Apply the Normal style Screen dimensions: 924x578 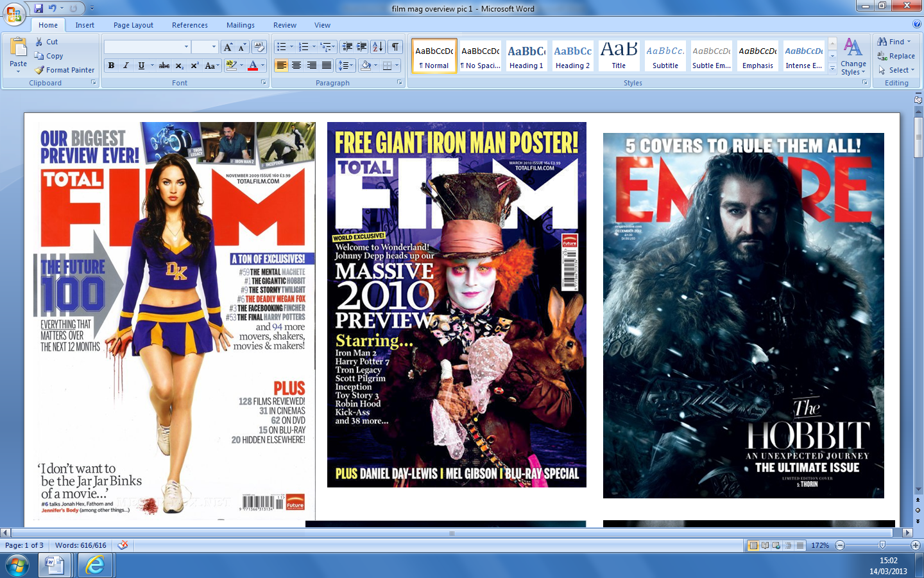(x=434, y=56)
